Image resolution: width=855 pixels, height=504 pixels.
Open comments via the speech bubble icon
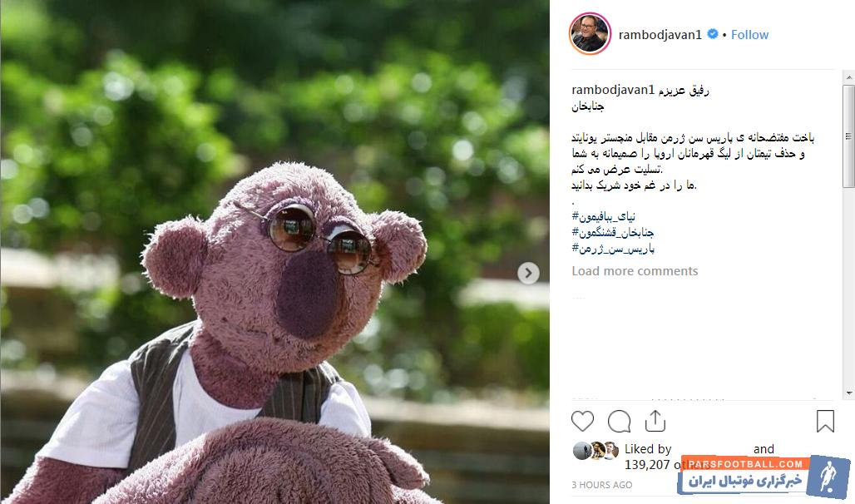(620, 421)
